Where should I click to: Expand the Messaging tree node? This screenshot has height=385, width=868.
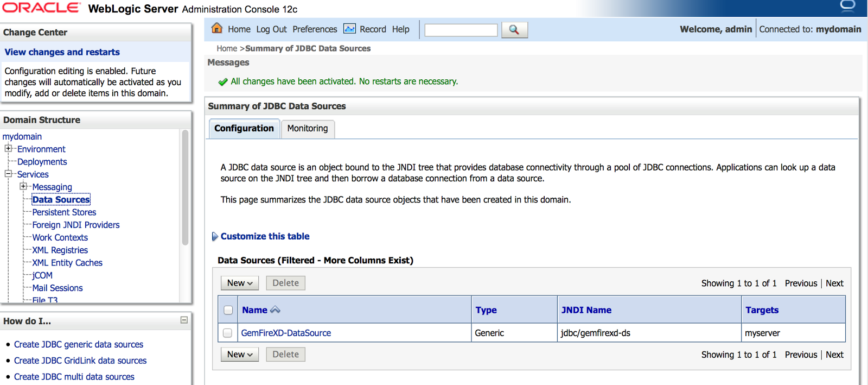(x=23, y=186)
